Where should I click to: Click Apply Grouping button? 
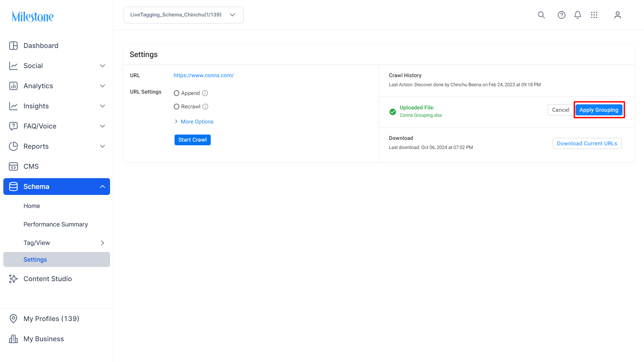[x=599, y=110]
